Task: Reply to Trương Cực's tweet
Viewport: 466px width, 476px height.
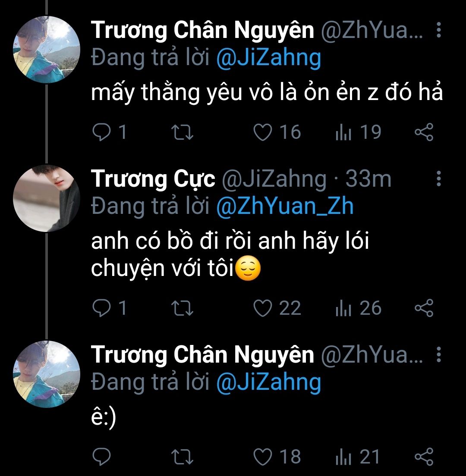Action: [x=102, y=308]
